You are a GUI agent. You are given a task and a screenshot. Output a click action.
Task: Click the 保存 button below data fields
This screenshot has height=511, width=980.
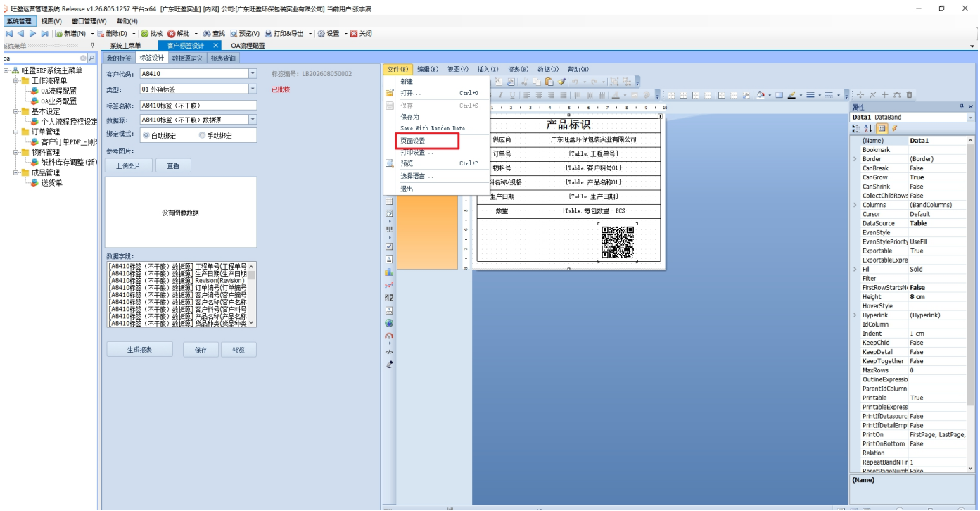(201, 350)
